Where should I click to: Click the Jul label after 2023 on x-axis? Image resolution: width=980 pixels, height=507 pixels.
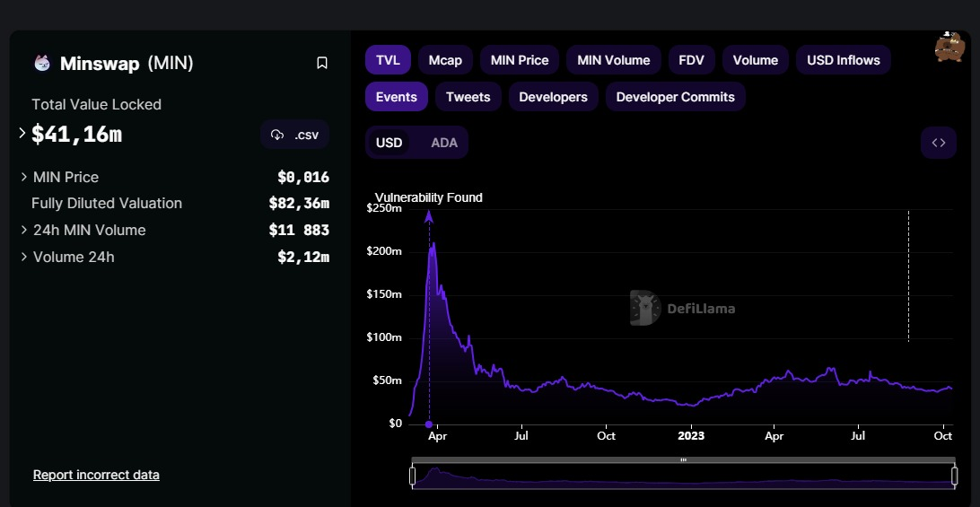(859, 436)
